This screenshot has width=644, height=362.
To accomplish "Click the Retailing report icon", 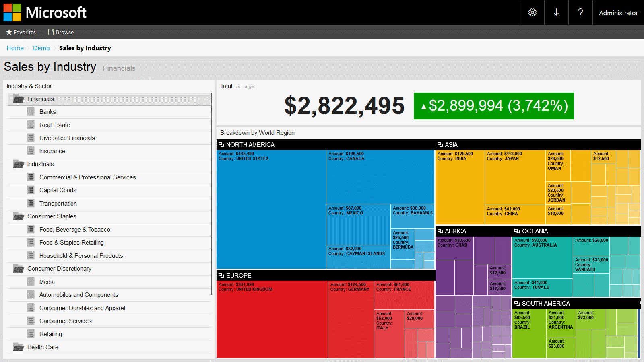I will [31, 334].
